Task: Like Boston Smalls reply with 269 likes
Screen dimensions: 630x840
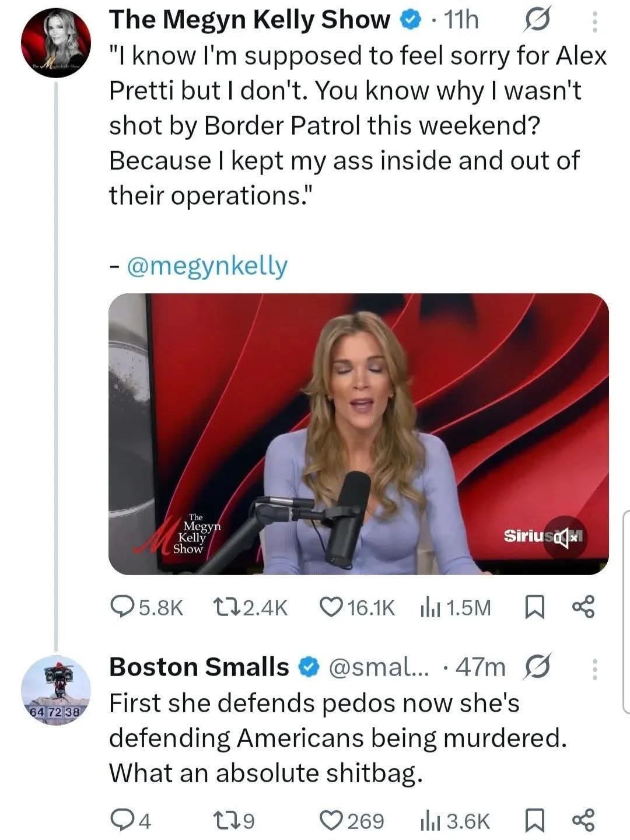Action: tap(332, 821)
